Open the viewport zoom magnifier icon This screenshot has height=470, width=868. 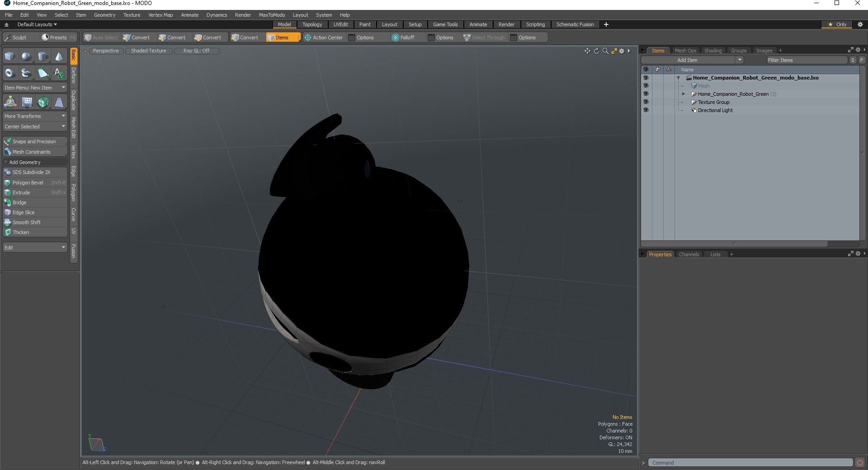(605, 51)
